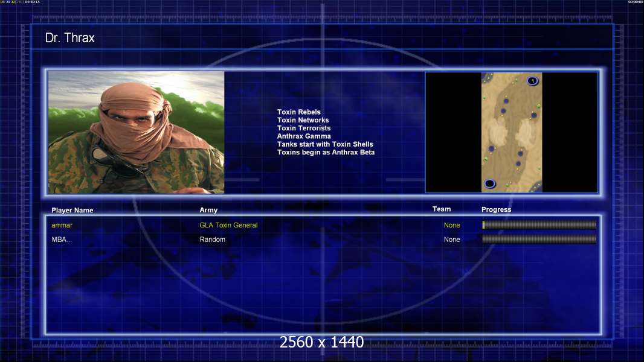Click ammar's loading progress bar

(x=539, y=224)
